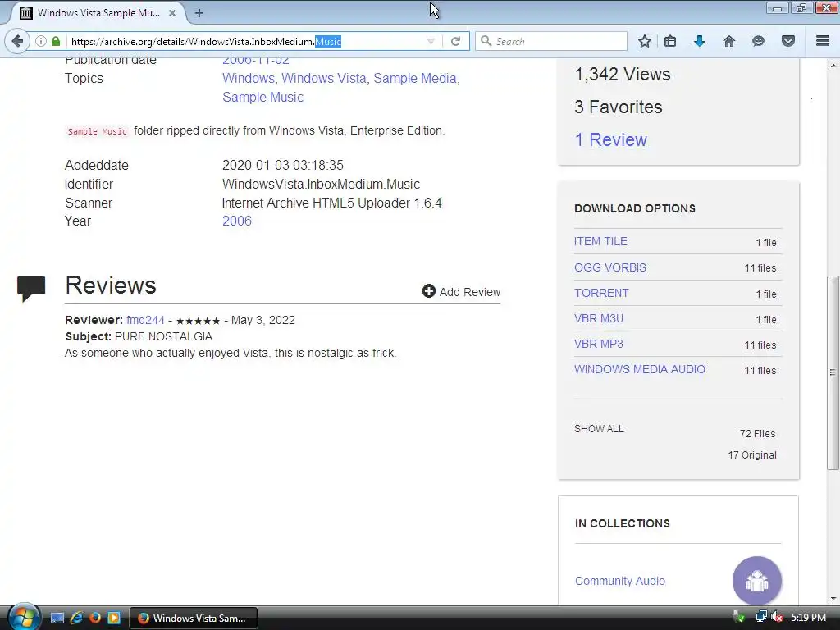Open a new browser tab
The width and height of the screenshot is (840, 630).
coord(199,13)
